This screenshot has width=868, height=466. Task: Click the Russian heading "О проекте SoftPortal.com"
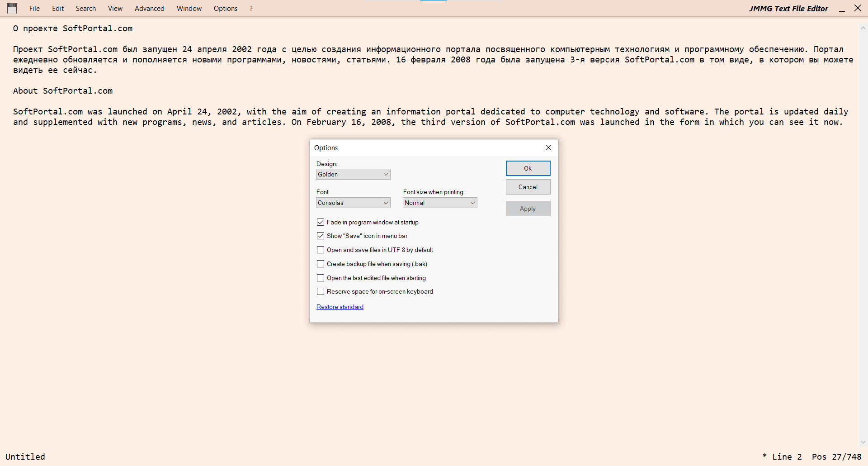(x=73, y=28)
